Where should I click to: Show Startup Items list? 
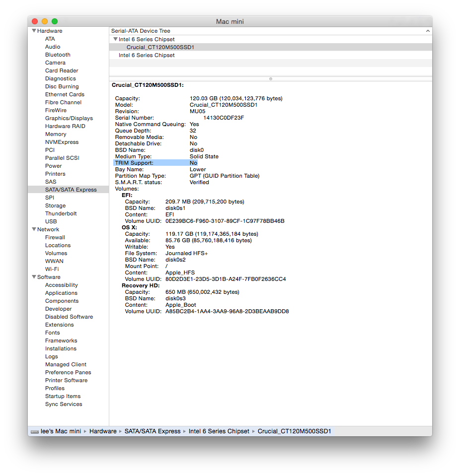click(63, 396)
